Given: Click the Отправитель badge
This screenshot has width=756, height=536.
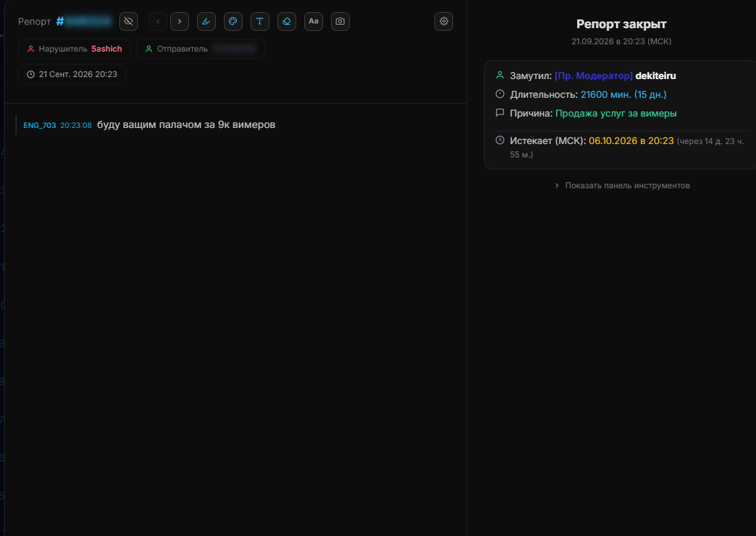Looking at the screenshot, I should (200, 49).
